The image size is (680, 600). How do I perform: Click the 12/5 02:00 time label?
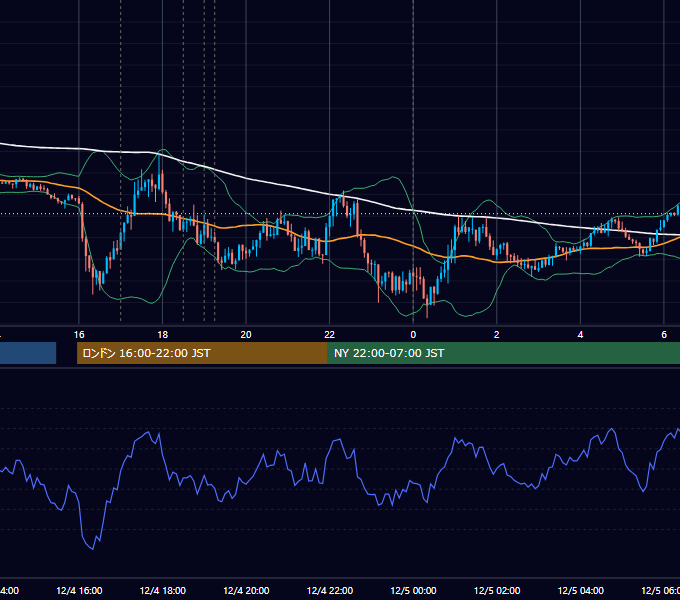click(497, 590)
